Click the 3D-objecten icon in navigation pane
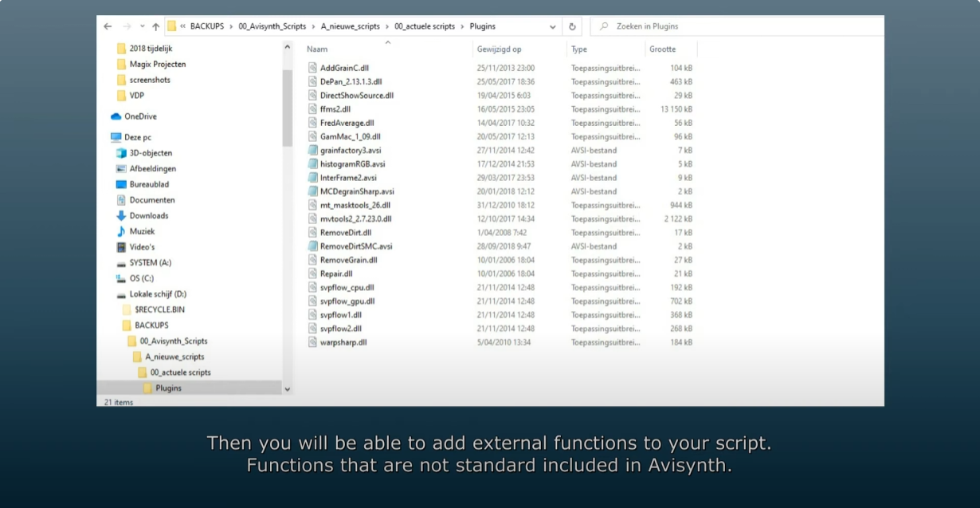 [x=121, y=153]
